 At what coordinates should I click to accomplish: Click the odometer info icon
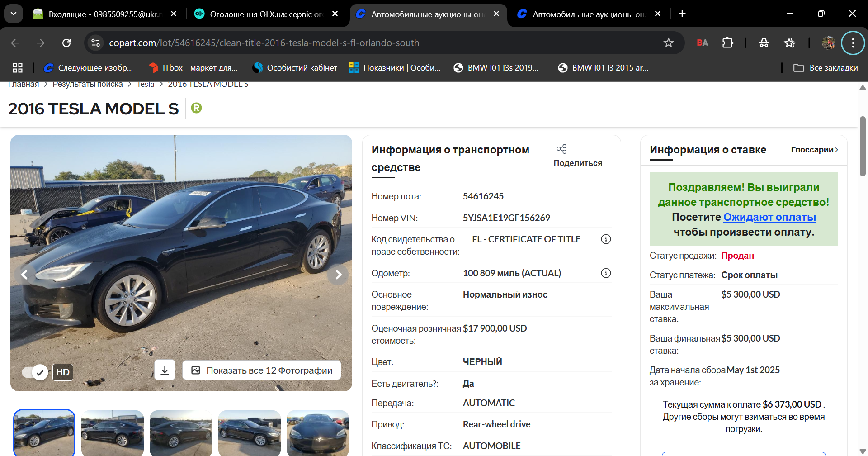(x=606, y=273)
